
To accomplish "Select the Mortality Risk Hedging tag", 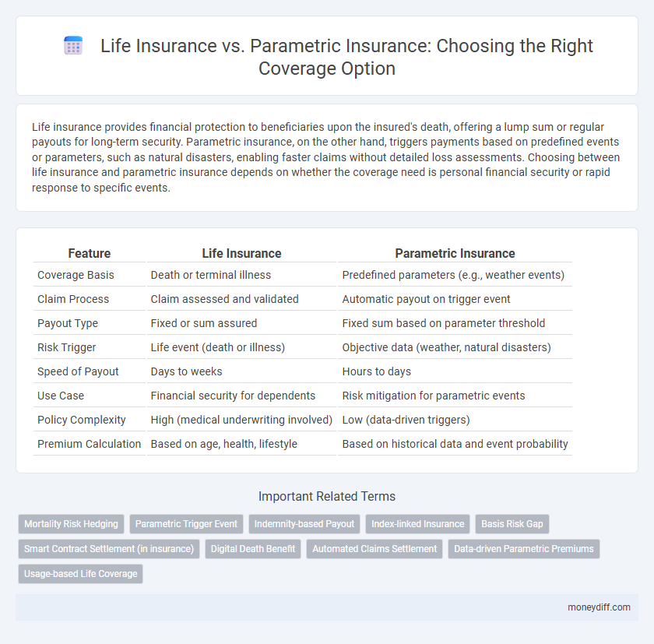I will (x=70, y=524).
